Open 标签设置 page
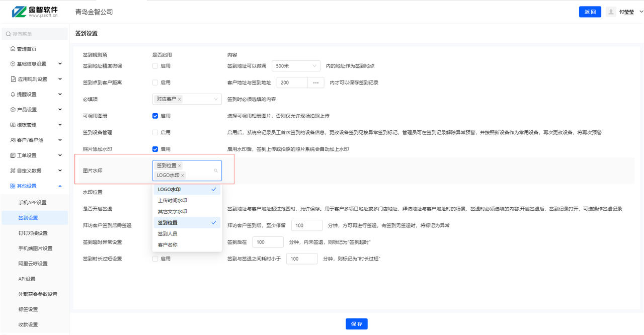 [x=28, y=309]
